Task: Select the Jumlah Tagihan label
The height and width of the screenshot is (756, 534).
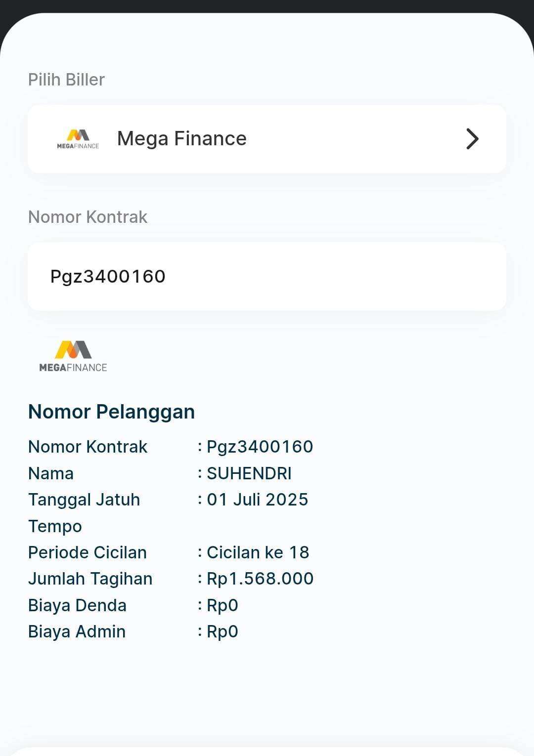Action: [x=90, y=579]
